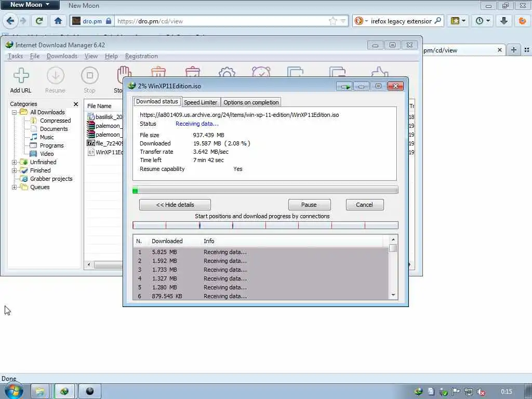This screenshot has width=532, height=399.
Task: Click the red Delete Completed trash icon
Action: click(193, 72)
